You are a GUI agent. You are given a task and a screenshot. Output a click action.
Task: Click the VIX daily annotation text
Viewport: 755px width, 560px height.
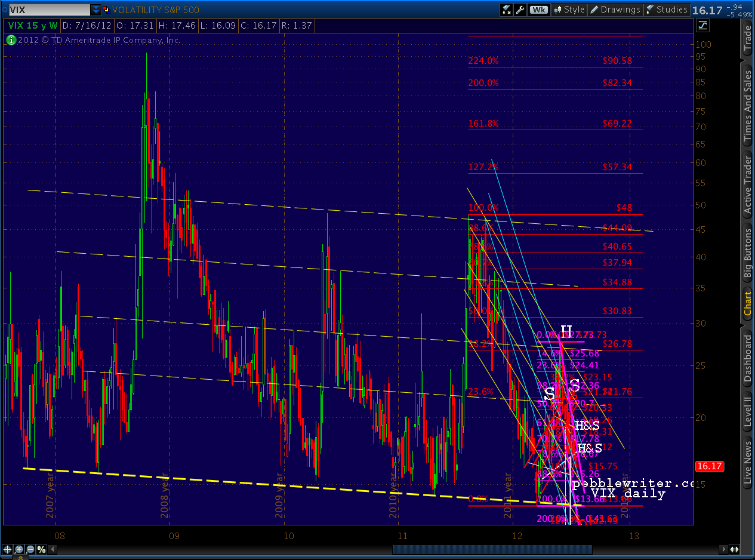point(627,494)
